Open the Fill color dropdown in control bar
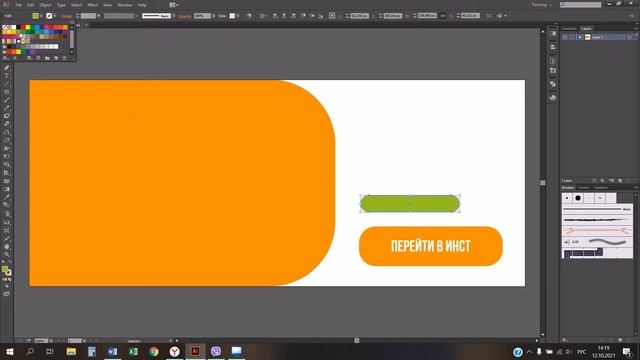640x360 pixels. 41,16
